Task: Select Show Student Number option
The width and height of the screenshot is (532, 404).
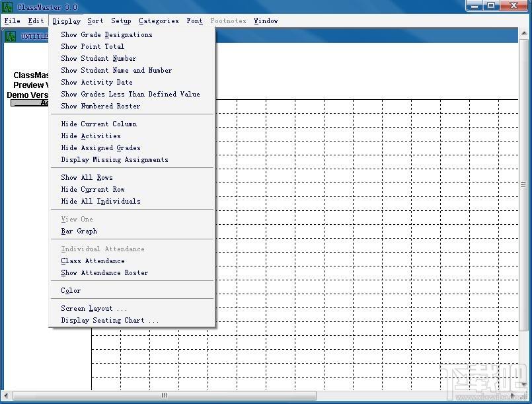Action: [132, 58]
